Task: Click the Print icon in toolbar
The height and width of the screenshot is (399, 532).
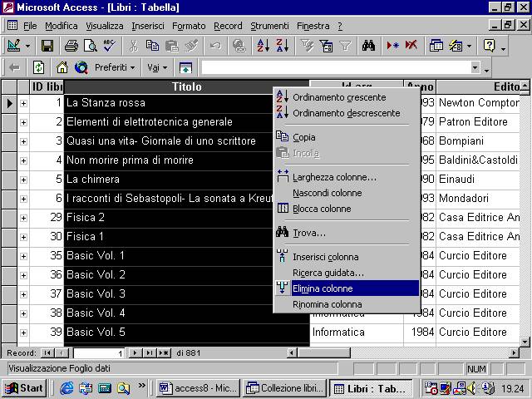Action: click(71, 46)
